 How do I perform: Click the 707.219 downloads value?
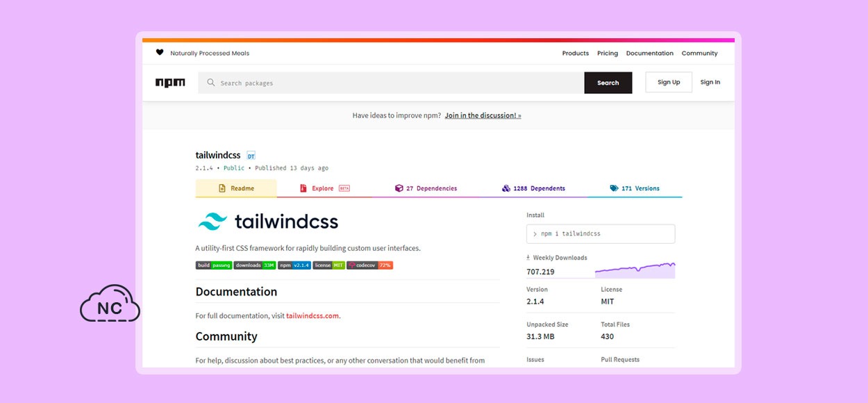pos(540,272)
